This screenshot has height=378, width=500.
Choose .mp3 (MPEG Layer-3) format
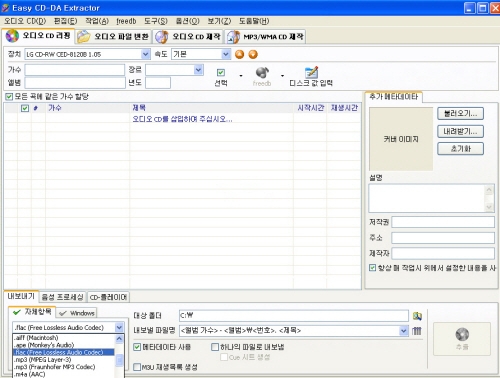pyautogui.click(x=64, y=360)
